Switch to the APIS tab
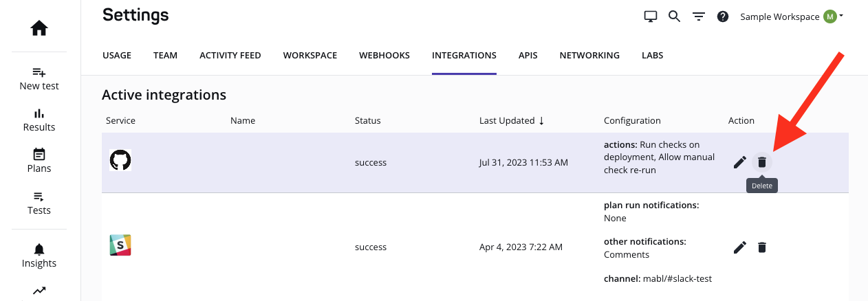868x301 pixels. (x=528, y=56)
